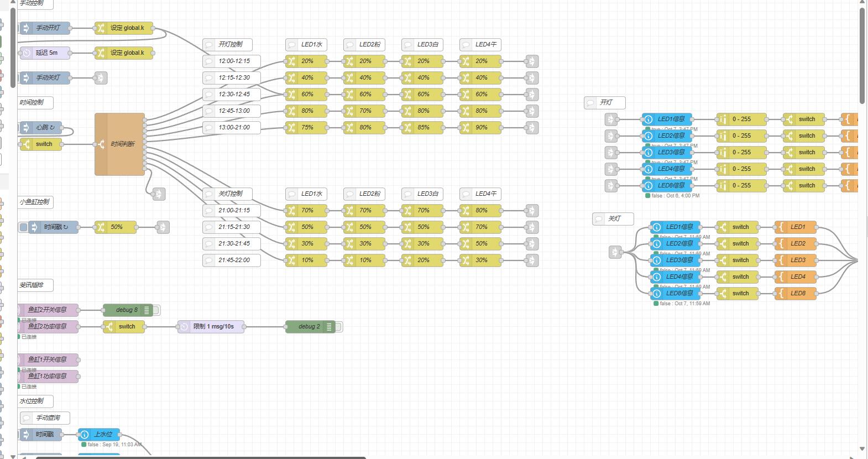
Task: Click the info icon on 上水位 node
Action: point(85,435)
